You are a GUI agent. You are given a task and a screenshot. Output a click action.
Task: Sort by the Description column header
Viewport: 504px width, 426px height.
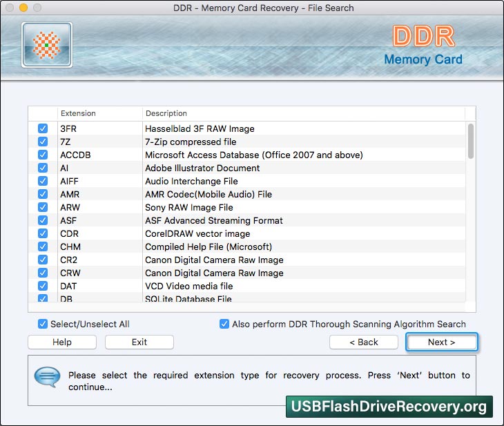tap(303, 113)
